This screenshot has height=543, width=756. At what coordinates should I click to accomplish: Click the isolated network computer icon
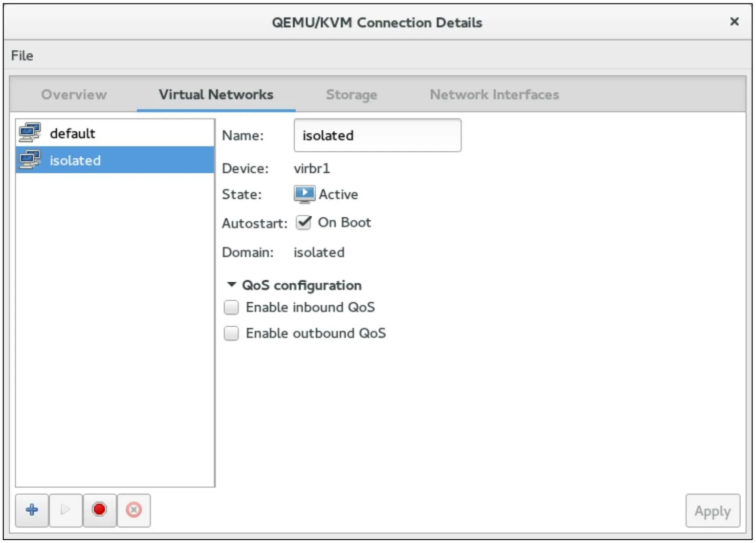[x=30, y=160]
